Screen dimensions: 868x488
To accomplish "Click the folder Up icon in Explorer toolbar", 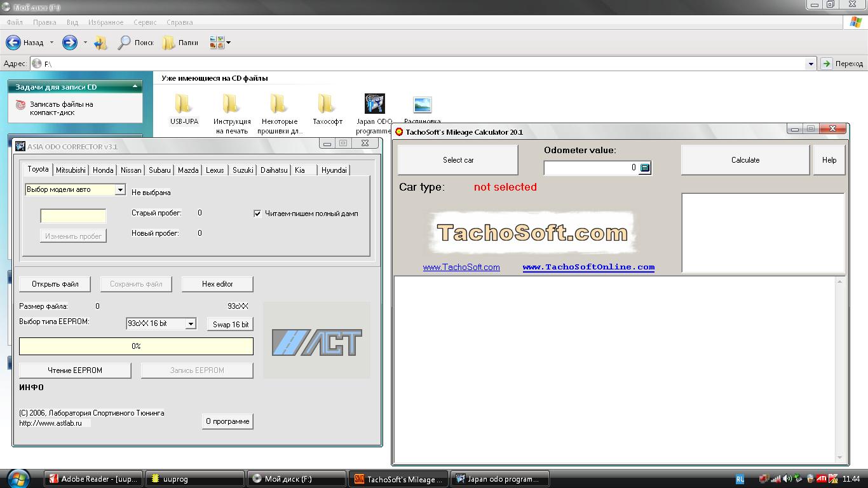I will click(x=100, y=43).
